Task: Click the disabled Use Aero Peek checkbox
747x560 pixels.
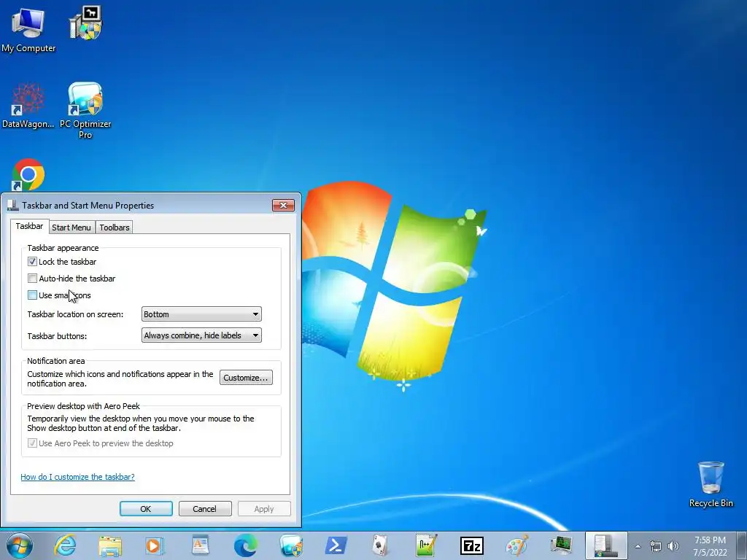Action: pyautogui.click(x=32, y=443)
